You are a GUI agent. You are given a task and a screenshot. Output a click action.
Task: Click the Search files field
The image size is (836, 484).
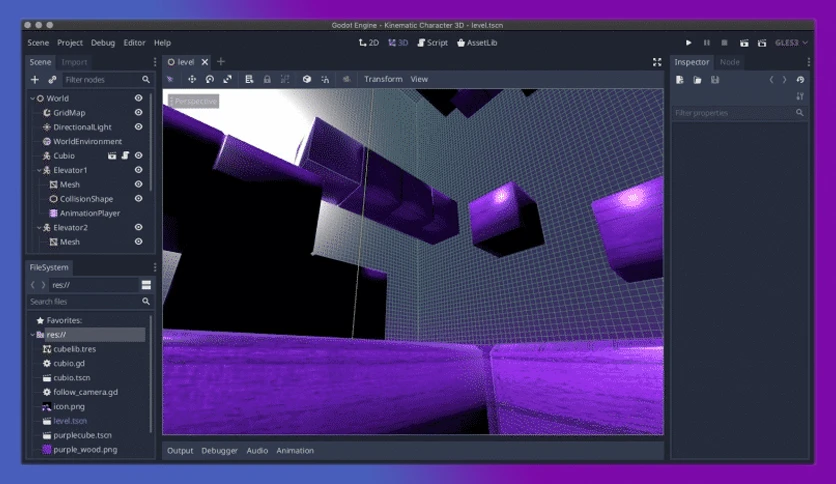point(90,302)
